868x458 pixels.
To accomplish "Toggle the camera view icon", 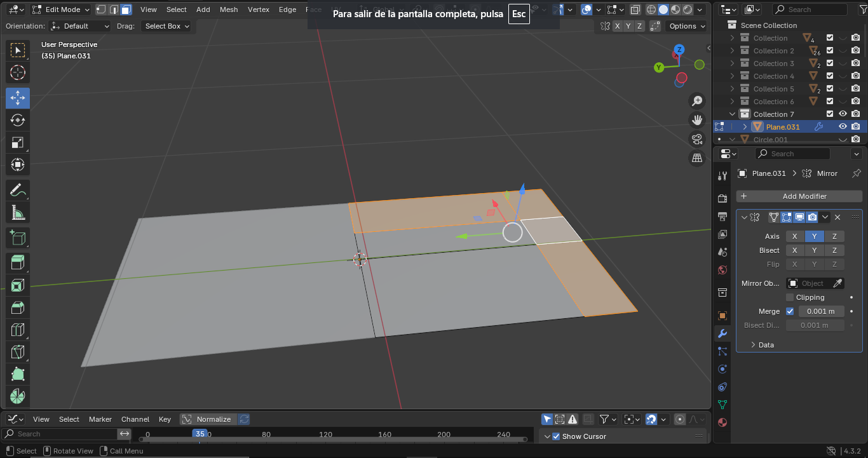I will (x=697, y=138).
